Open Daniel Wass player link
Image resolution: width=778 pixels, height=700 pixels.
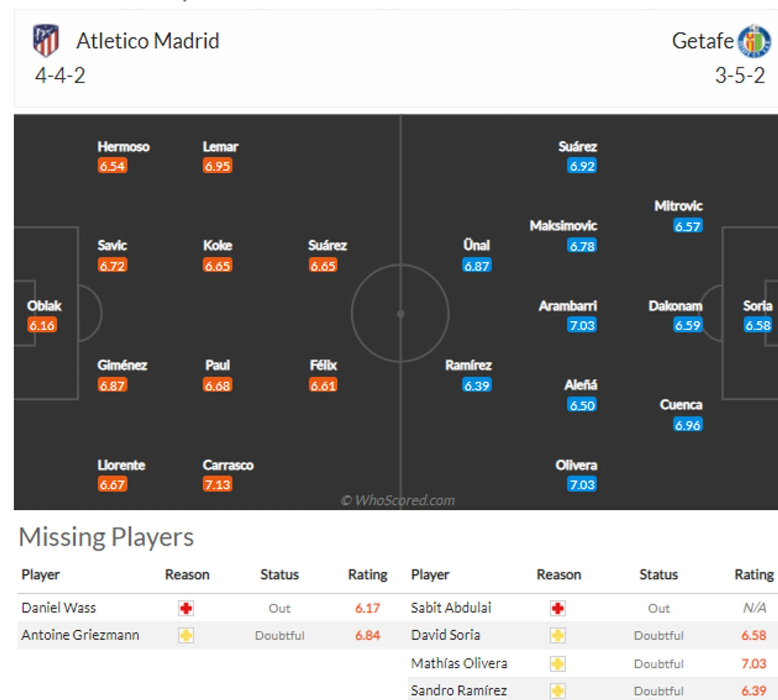(59, 608)
